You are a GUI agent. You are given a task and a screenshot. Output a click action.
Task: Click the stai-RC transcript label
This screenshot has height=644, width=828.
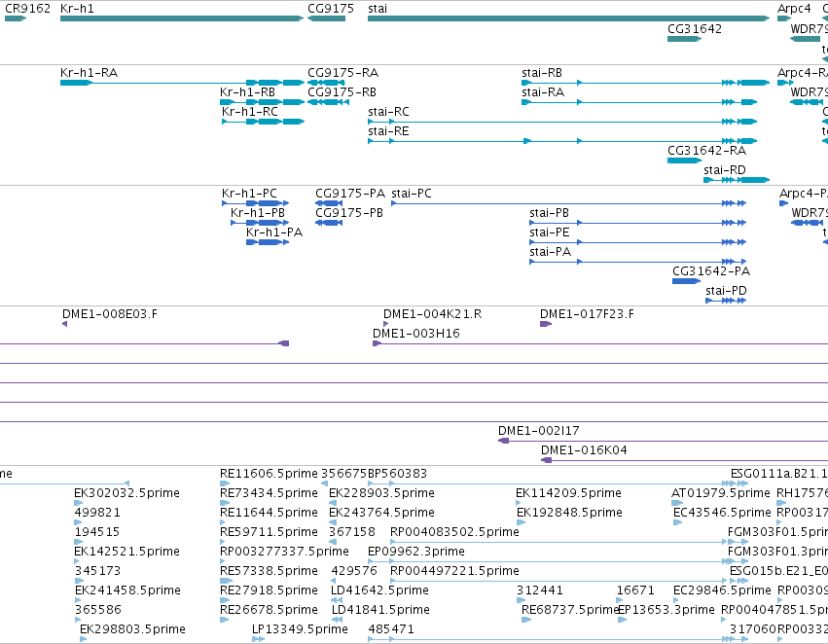[388, 112]
